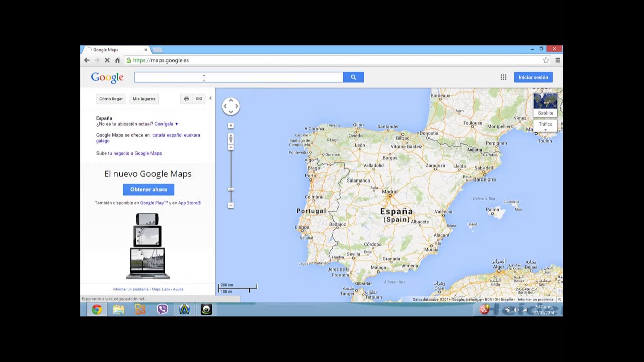Open a new browser tab

point(157,50)
